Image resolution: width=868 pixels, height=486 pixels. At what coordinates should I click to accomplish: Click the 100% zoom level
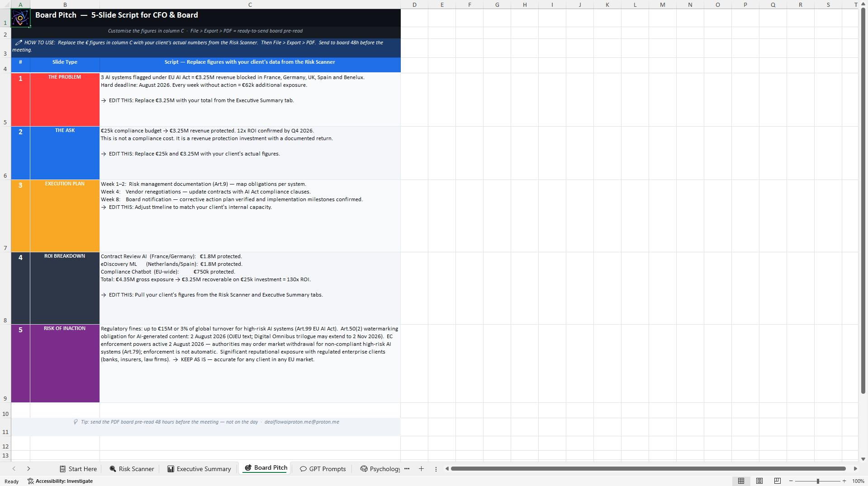(858, 481)
